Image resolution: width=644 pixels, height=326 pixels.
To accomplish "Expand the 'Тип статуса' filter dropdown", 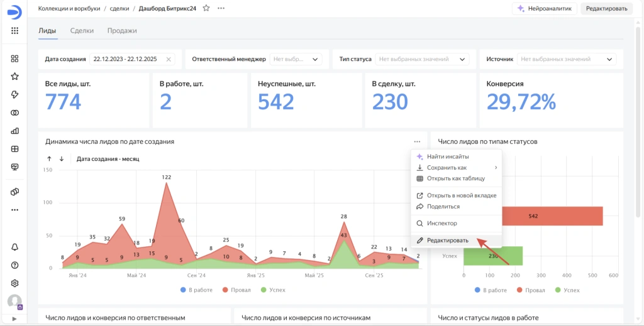I will [x=422, y=59].
